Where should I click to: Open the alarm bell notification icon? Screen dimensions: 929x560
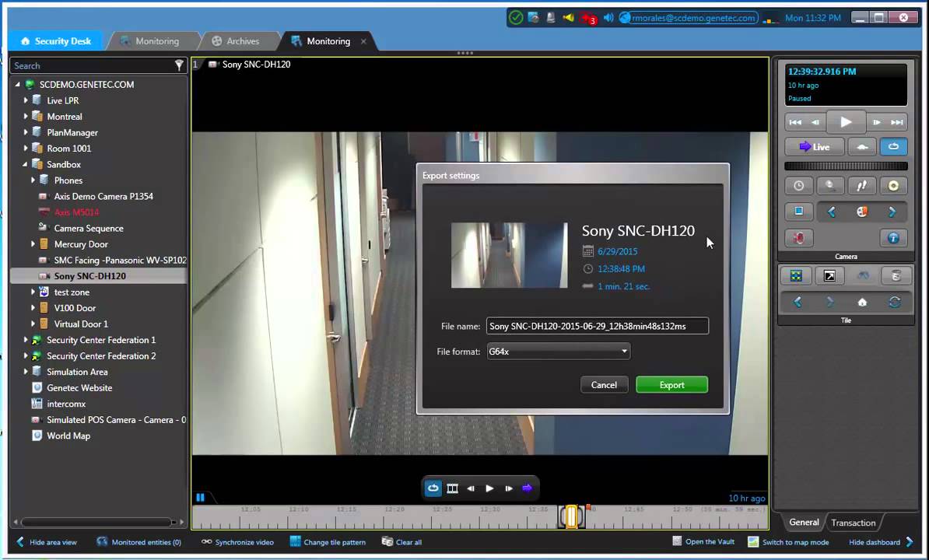pyautogui.click(x=550, y=18)
